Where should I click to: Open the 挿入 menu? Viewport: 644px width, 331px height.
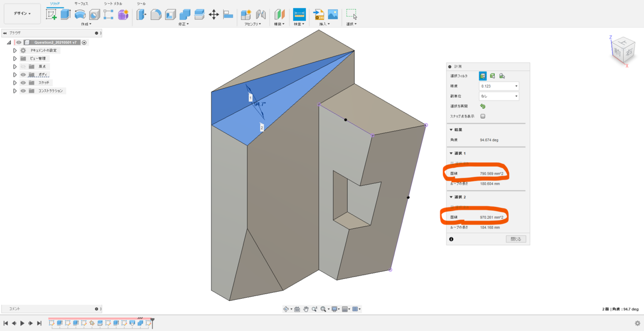pos(324,24)
